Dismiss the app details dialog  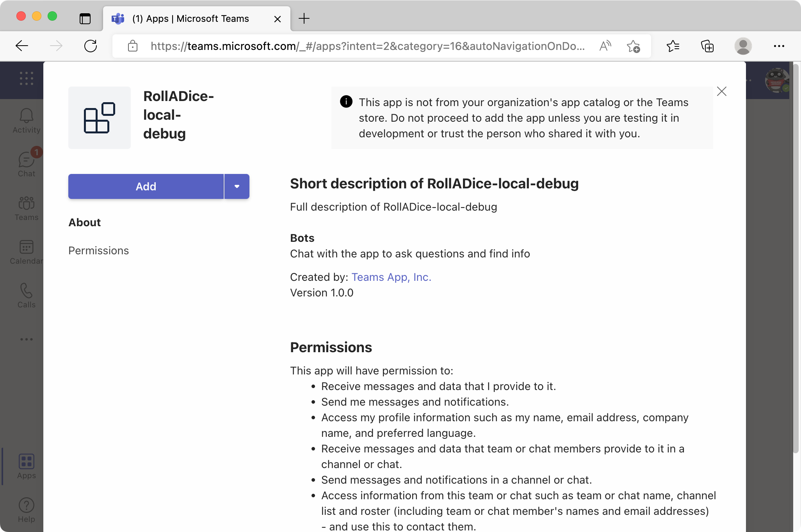[x=722, y=91]
